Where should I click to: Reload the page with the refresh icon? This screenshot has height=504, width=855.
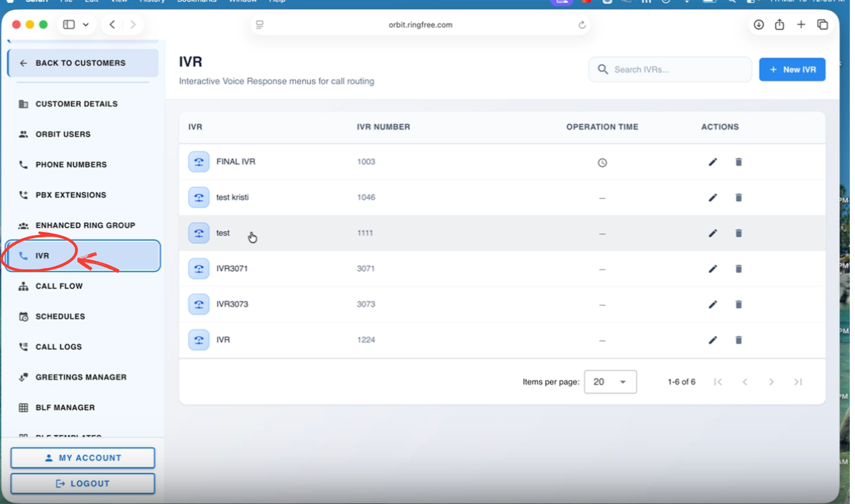pos(582,25)
